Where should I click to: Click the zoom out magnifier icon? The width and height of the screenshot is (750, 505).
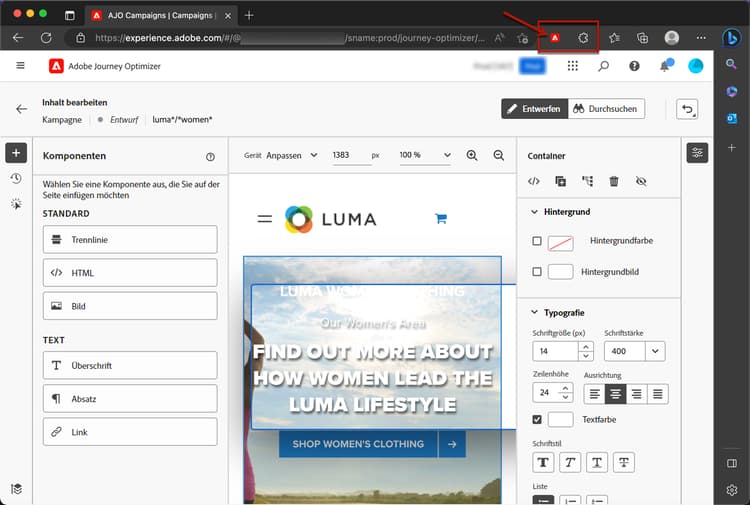point(498,156)
